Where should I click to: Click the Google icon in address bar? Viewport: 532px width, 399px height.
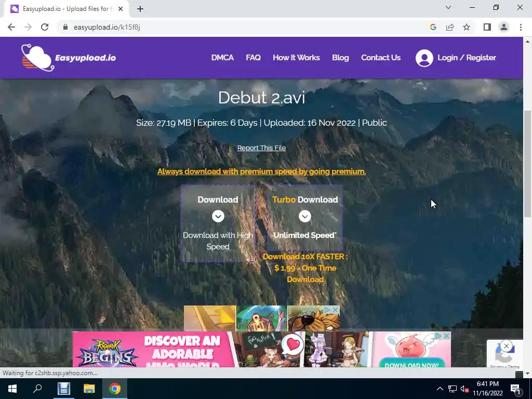[x=433, y=27]
